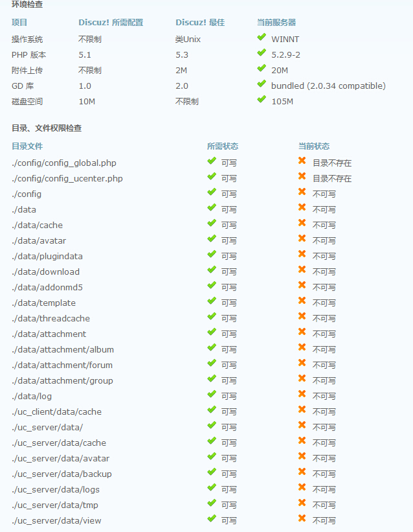Click green check in config_global.php row
The width and height of the screenshot is (413, 532).
point(212,161)
